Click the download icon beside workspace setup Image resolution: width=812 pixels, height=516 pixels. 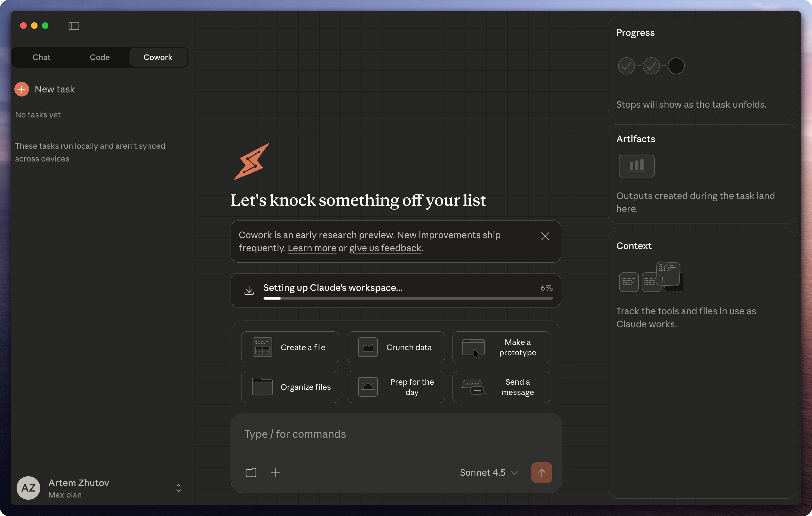[249, 290]
